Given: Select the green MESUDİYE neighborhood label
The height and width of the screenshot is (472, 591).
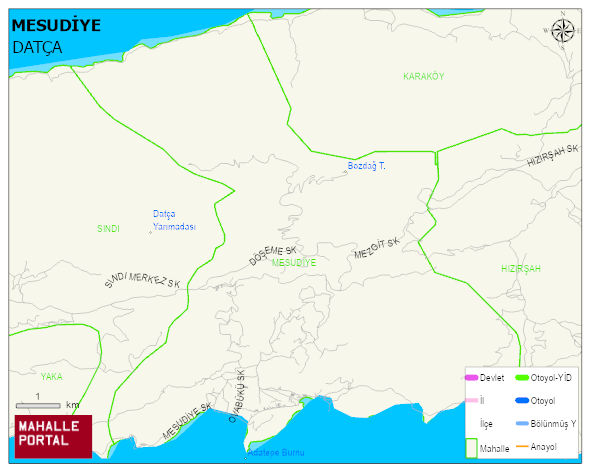Looking at the screenshot, I should point(294,263).
